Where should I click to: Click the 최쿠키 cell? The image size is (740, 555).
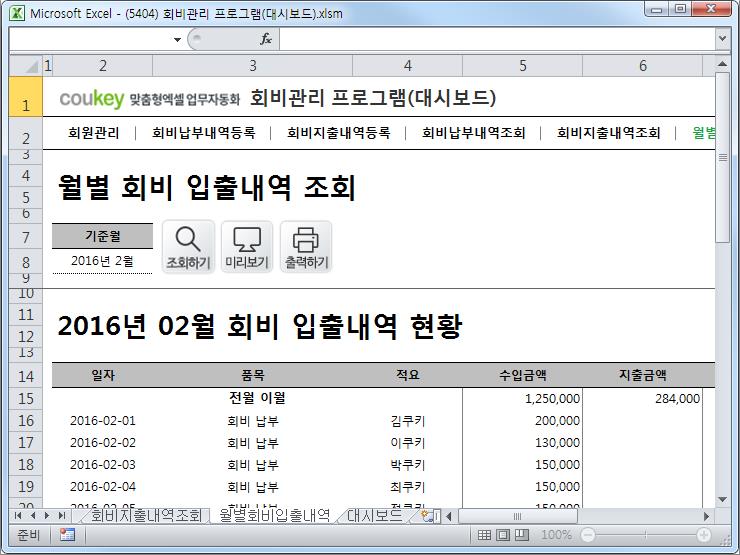(x=407, y=487)
